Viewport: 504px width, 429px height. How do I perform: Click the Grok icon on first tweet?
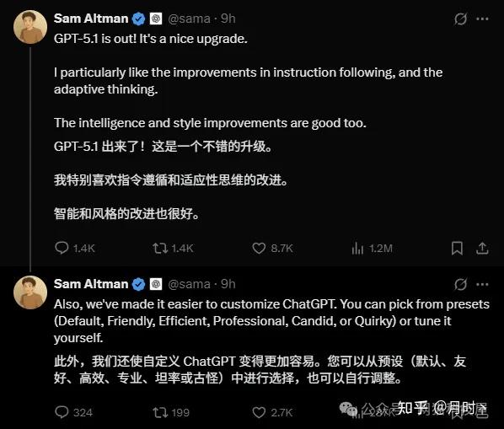click(x=461, y=19)
